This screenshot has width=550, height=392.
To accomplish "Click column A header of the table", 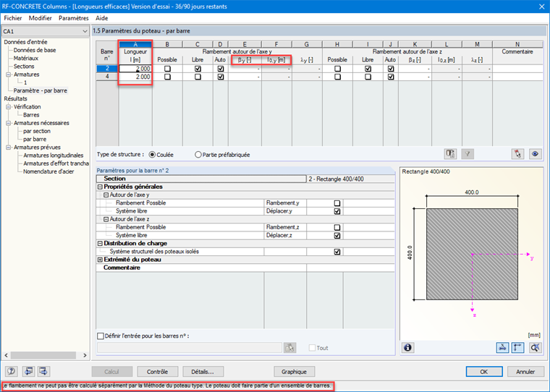I will [x=135, y=44].
